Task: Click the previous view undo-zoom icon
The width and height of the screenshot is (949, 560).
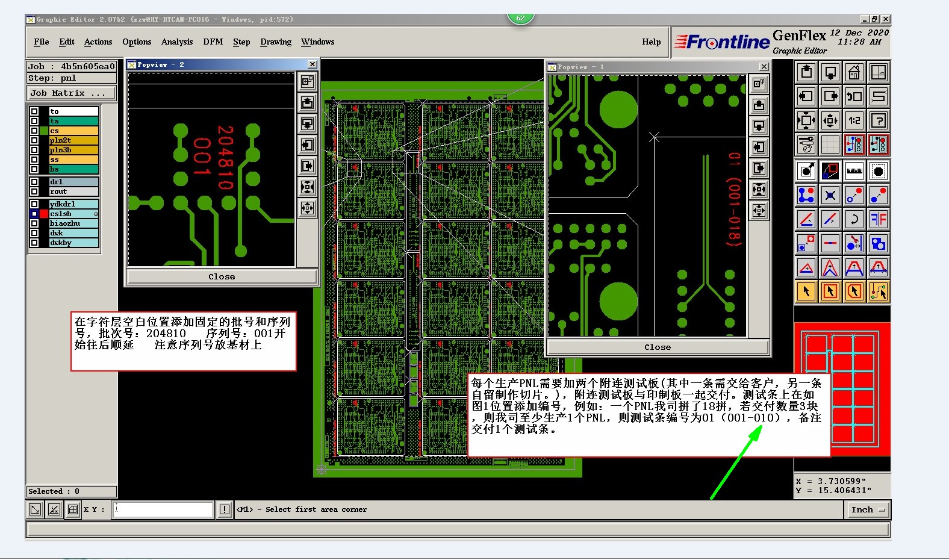Action: pos(854,96)
